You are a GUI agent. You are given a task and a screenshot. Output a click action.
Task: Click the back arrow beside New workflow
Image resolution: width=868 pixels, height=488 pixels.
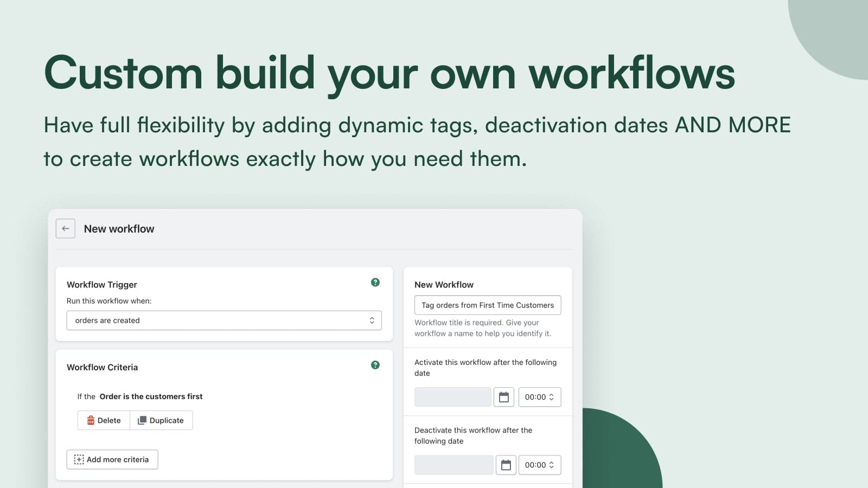[x=65, y=228]
